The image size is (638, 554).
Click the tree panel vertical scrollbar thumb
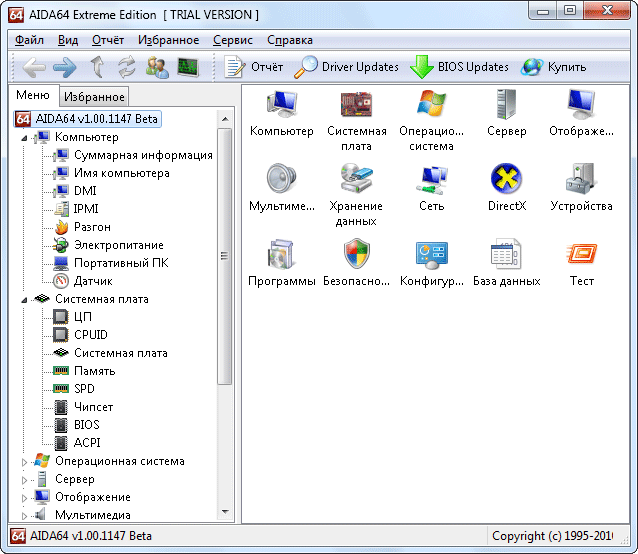[x=225, y=256]
